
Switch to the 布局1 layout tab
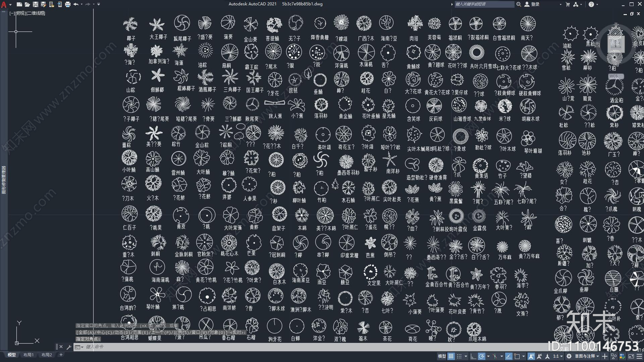(29, 355)
